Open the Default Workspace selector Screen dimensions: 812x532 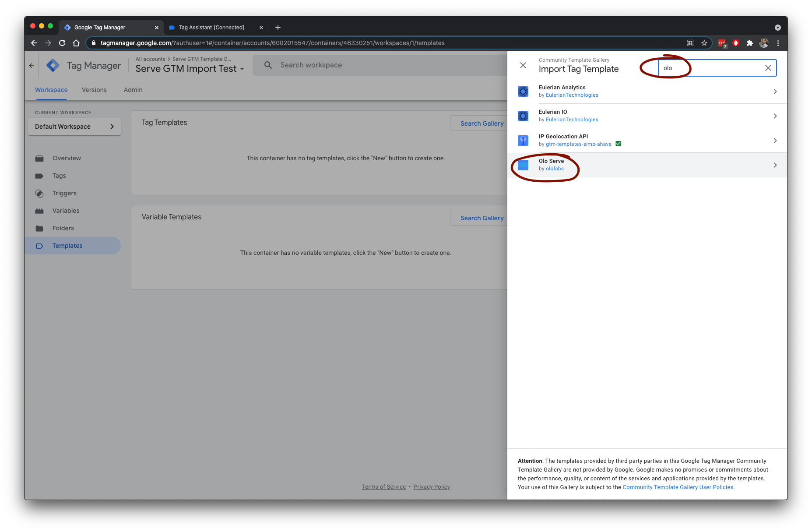pyautogui.click(x=74, y=127)
